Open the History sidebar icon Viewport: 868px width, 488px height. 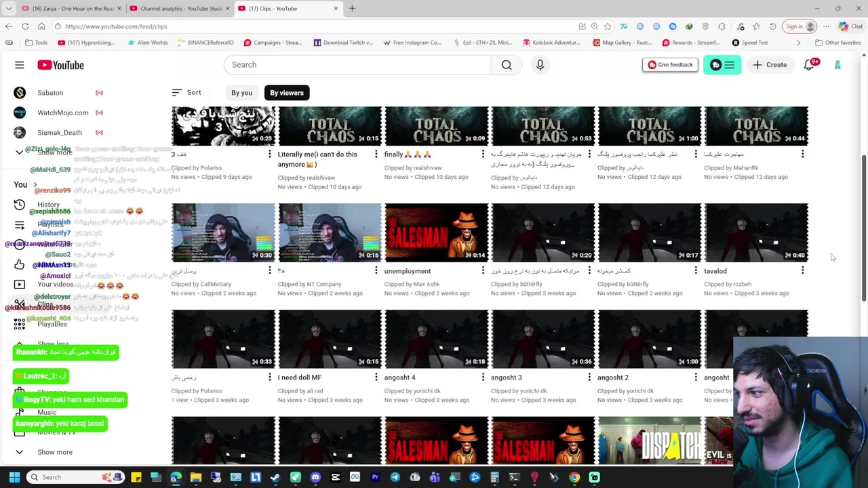[x=20, y=205]
